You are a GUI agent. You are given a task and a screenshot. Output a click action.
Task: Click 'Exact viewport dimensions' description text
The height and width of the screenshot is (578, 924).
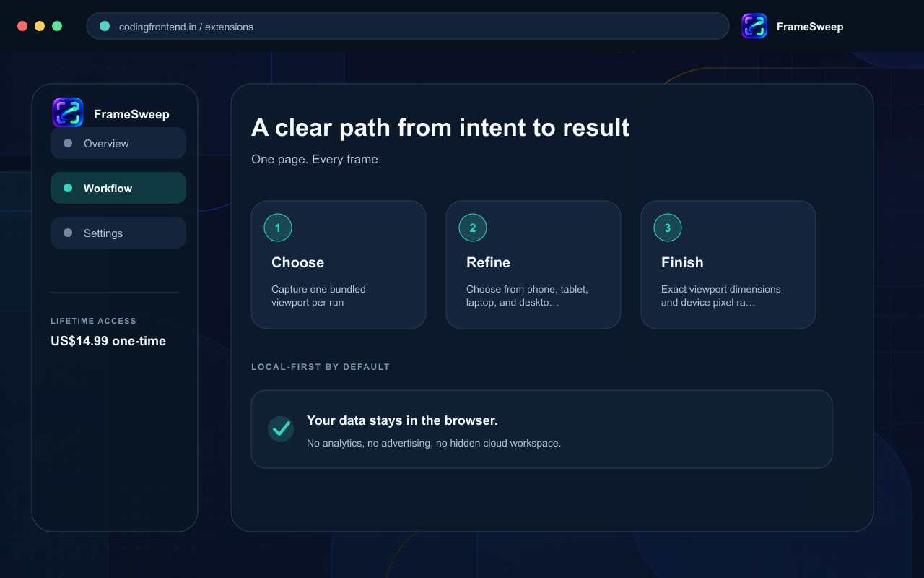[721, 296]
